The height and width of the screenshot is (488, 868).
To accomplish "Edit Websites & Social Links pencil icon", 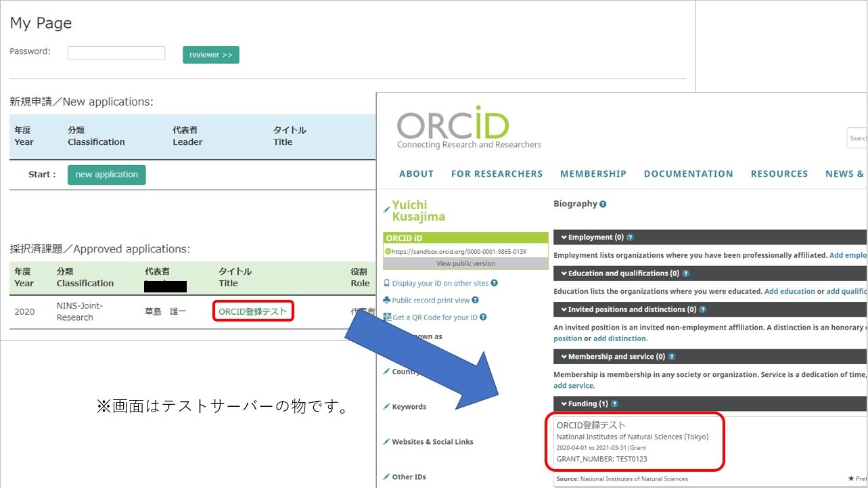I will pos(386,442).
